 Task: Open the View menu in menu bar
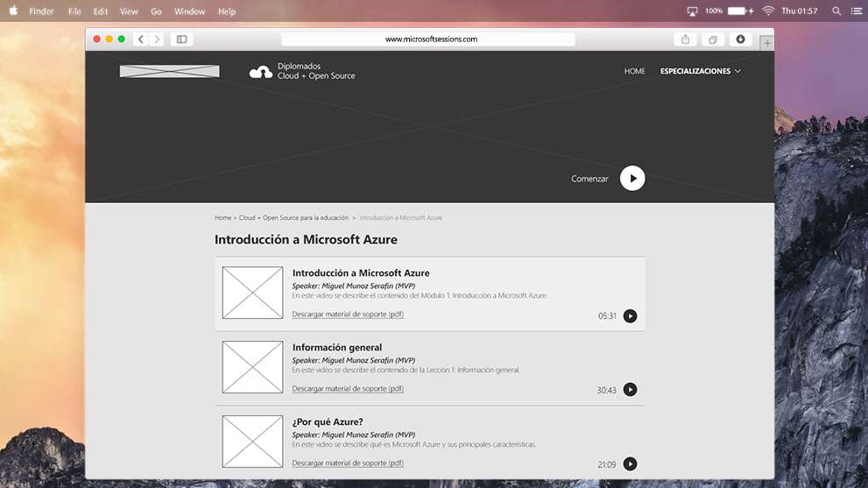pos(129,11)
